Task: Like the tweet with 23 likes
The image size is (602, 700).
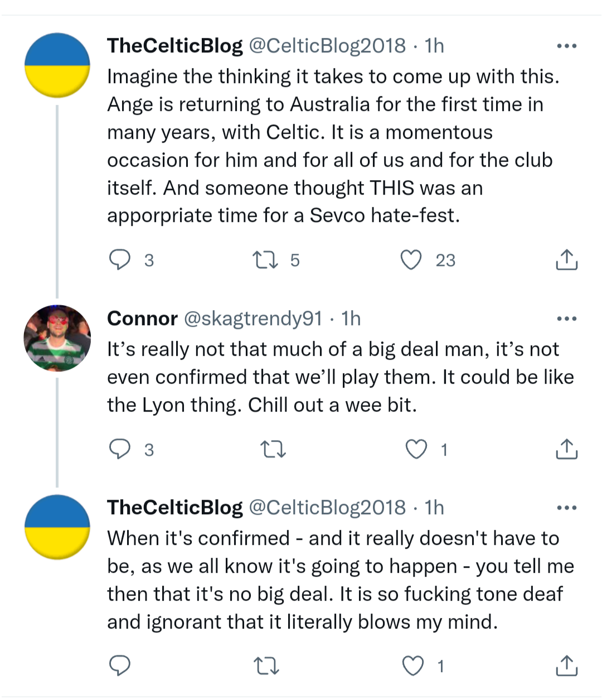Action: pos(411,260)
